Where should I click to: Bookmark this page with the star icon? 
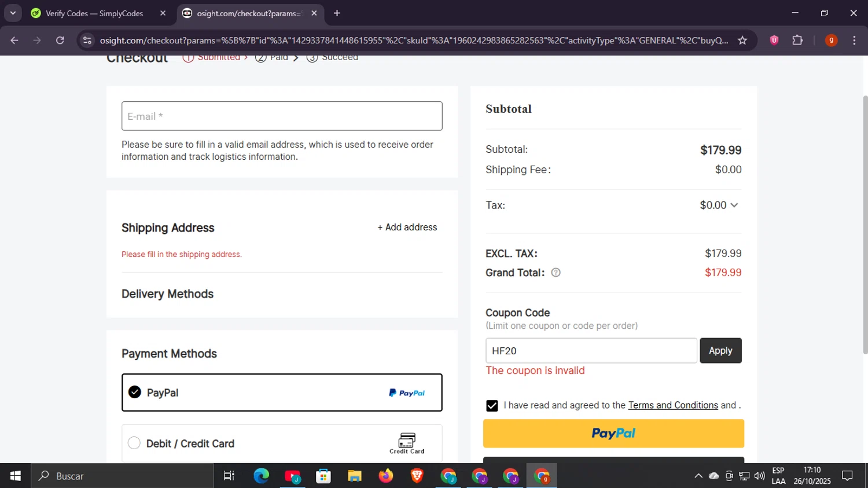pos(742,41)
